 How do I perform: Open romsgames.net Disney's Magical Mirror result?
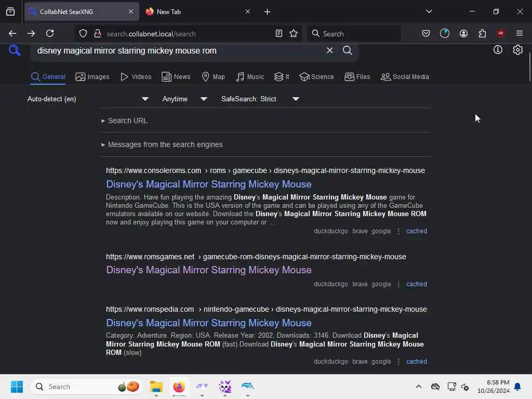point(209,270)
